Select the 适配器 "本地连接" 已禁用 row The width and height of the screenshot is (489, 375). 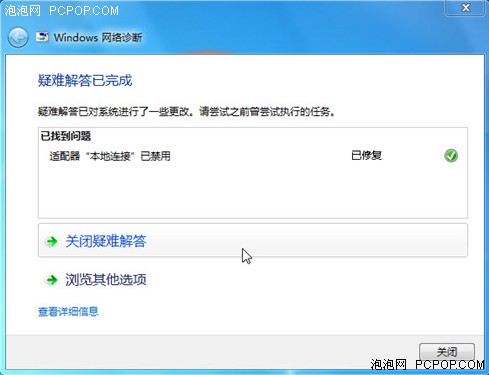253,156
